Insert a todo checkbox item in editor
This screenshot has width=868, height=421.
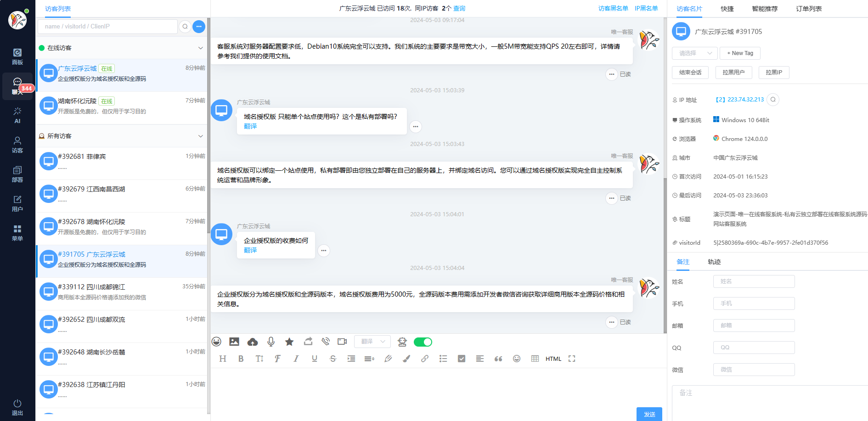pos(462,359)
